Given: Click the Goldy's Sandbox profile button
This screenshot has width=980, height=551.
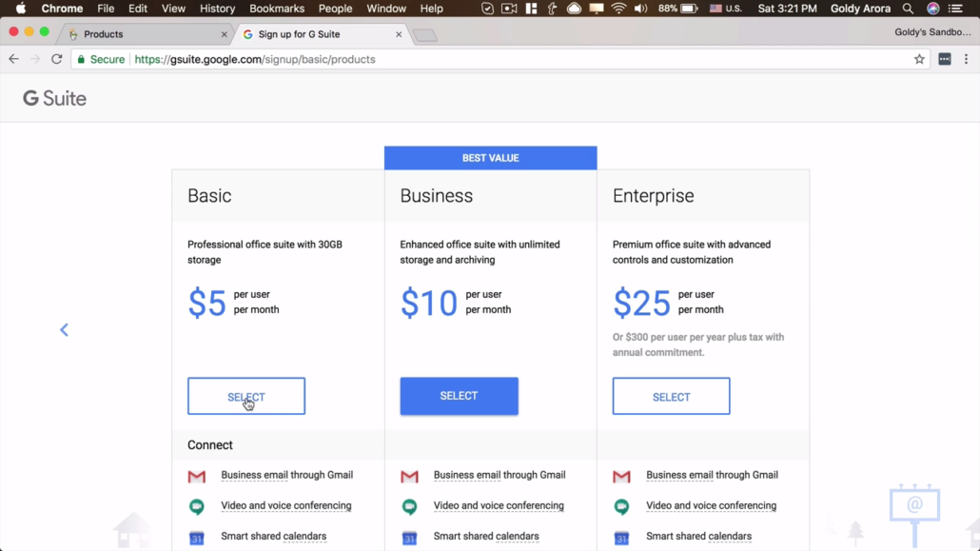Looking at the screenshot, I should [932, 32].
